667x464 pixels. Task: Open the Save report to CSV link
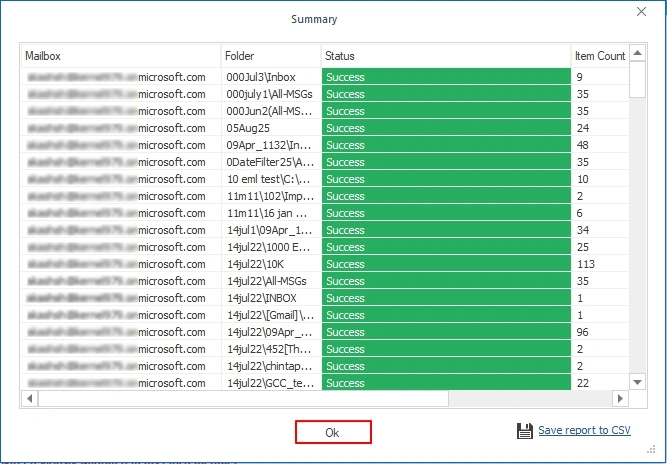click(584, 431)
